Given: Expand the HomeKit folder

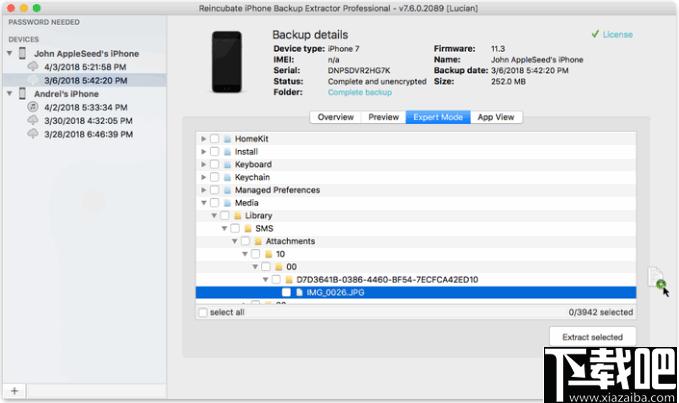Looking at the screenshot, I should 204,139.
